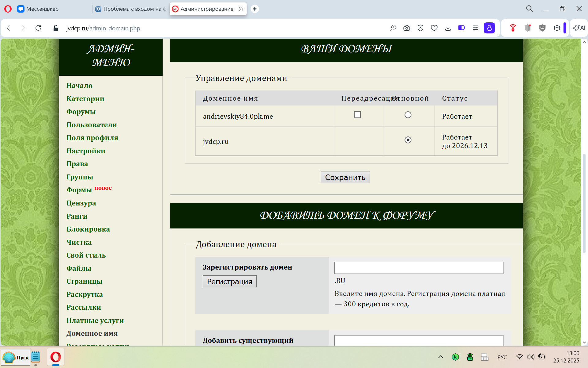
Task: Click the Opera icon in Windows taskbar
Action: (56, 357)
